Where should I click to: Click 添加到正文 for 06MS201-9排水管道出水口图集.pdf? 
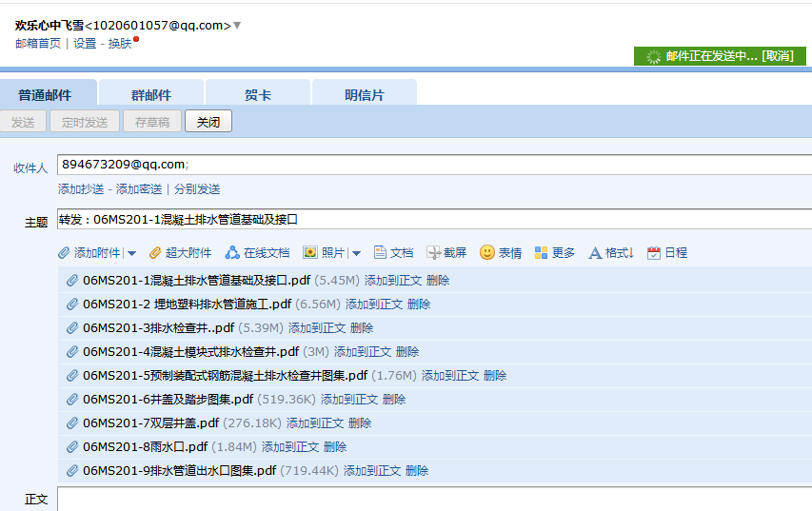tap(372, 471)
